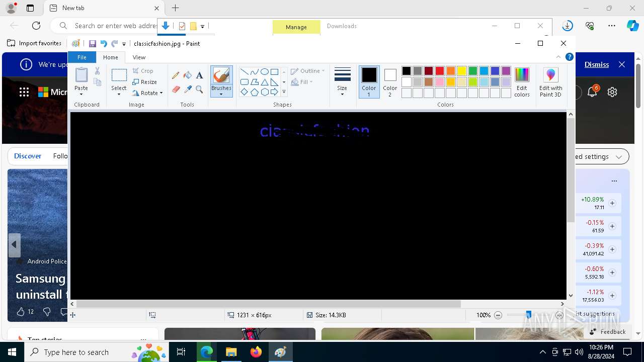Click the Paint horizontal scrollbar

tap(268, 304)
